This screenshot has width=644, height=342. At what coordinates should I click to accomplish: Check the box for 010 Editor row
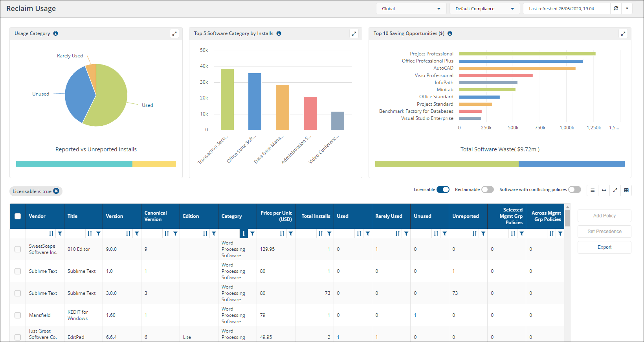[18, 249]
